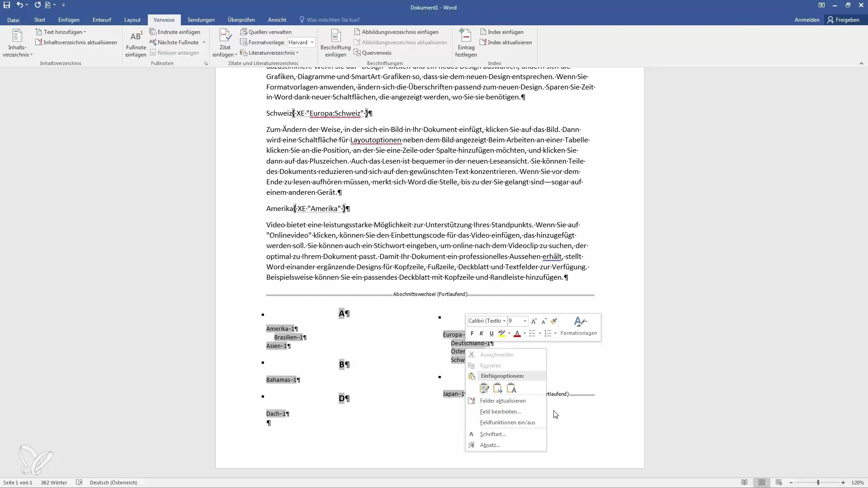Screen dimensions: 868x488
Task: Switch to print layout view icon
Action: click(x=762, y=483)
